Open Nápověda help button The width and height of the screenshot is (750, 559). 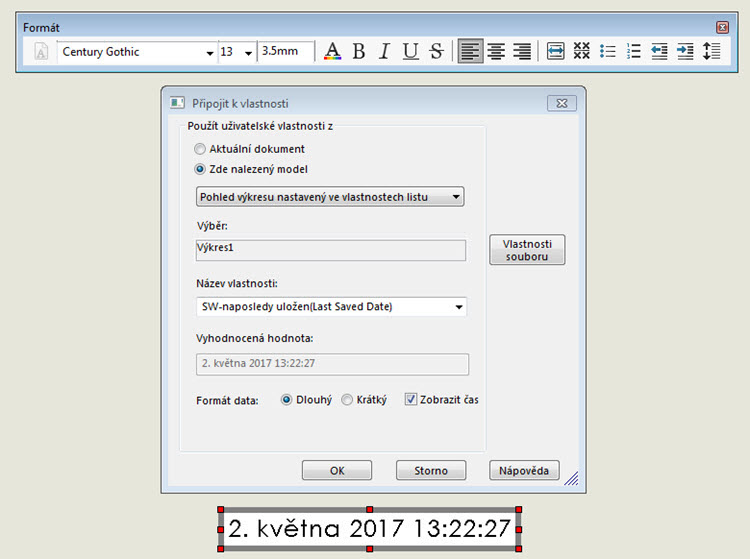point(524,471)
